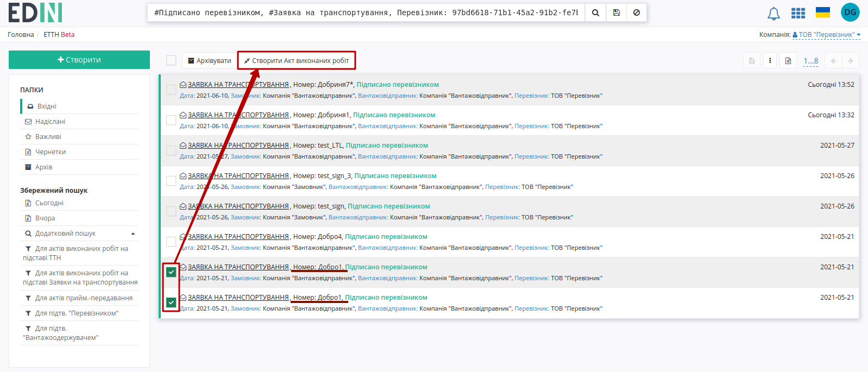Open ЗАЯВКА НА ТРАНСПОРТУВАННЯ link for Добриня1

pos(238,115)
